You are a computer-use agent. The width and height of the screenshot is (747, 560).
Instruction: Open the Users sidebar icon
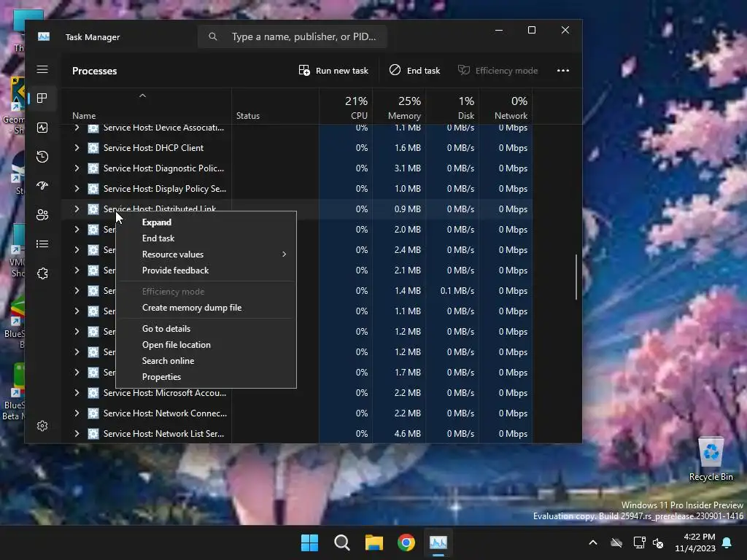[x=42, y=215]
